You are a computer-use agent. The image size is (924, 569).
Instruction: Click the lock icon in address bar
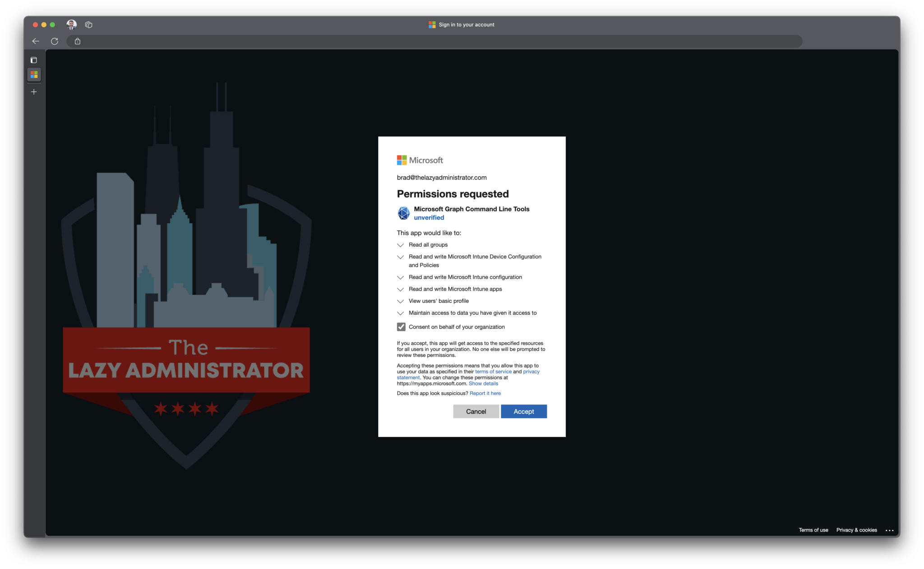[78, 41]
